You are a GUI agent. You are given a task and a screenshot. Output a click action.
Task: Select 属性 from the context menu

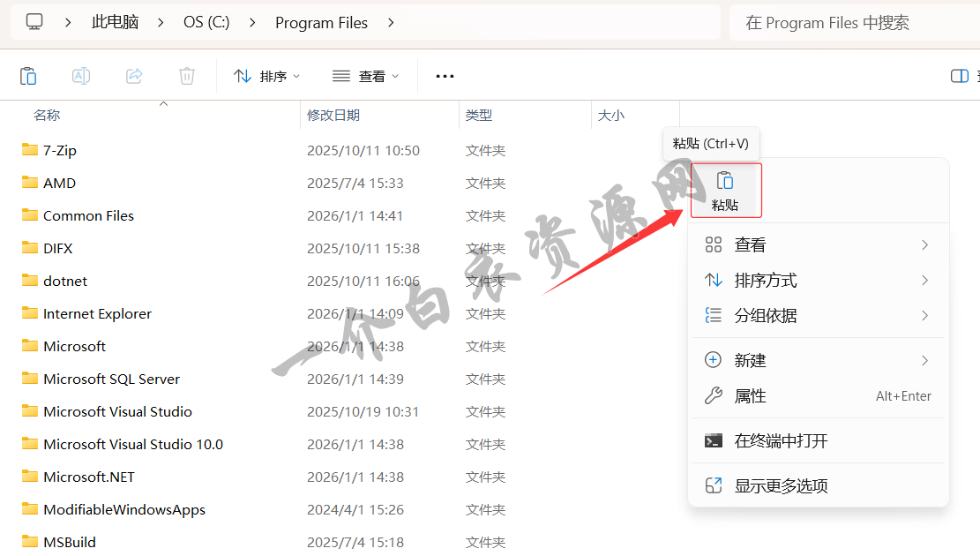[x=750, y=396]
